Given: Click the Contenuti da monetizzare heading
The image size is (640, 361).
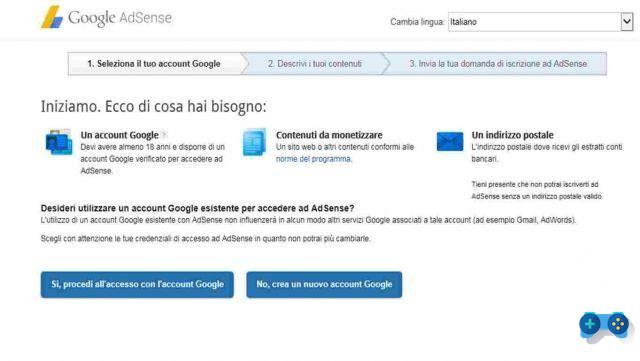Looking at the screenshot, I should tap(329, 135).
